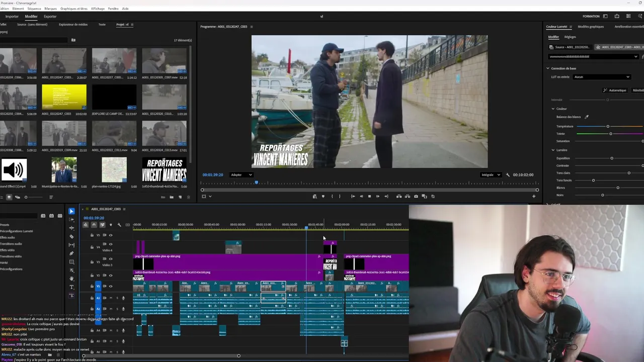Click the Program monitor settings wrench
This screenshot has width=644, height=362.
[x=508, y=175]
